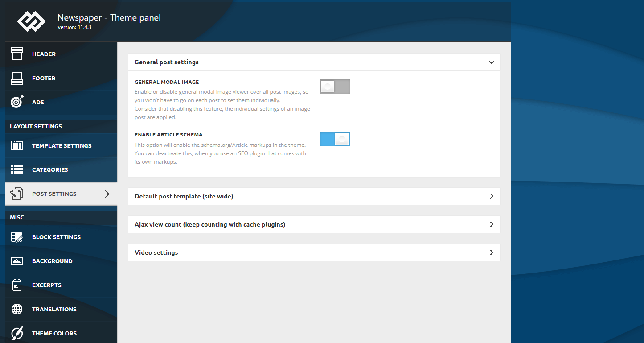The width and height of the screenshot is (644, 343).
Task: Open the CATEGORIES menu item
Action: (61, 169)
